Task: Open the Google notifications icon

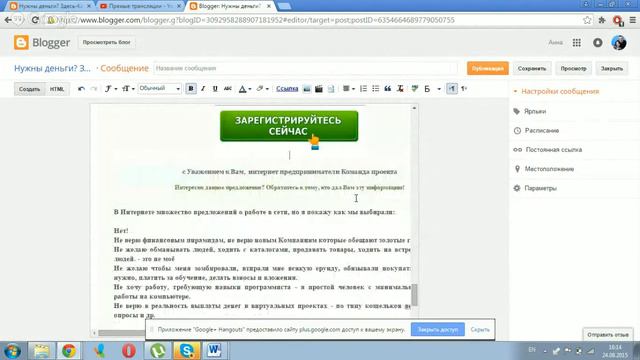Action: (x=598, y=42)
